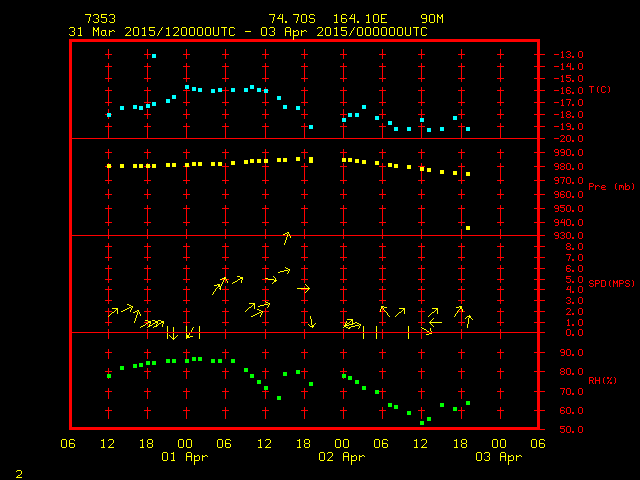640x480 pixels.
Task: Click the "T(C)" temperature axis title
Action: click(x=600, y=90)
